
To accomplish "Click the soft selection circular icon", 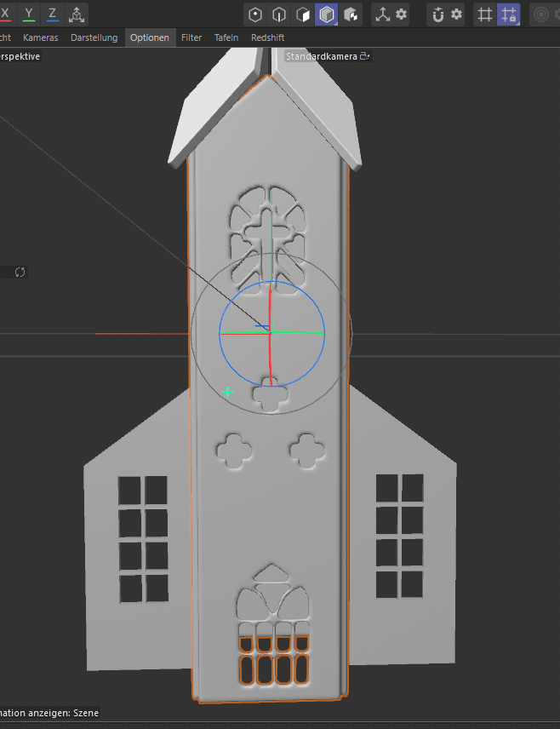I will [541, 14].
